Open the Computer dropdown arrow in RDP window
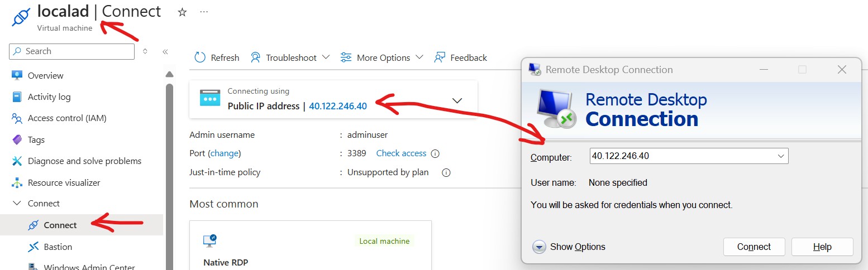The width and height of the screenshot is (868, 270). pos(781,156)
